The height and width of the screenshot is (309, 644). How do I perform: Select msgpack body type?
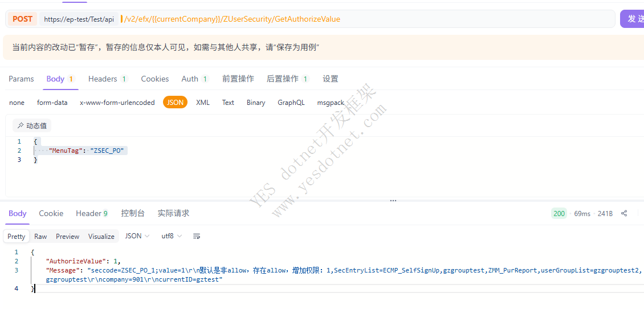tap(331, 103)
